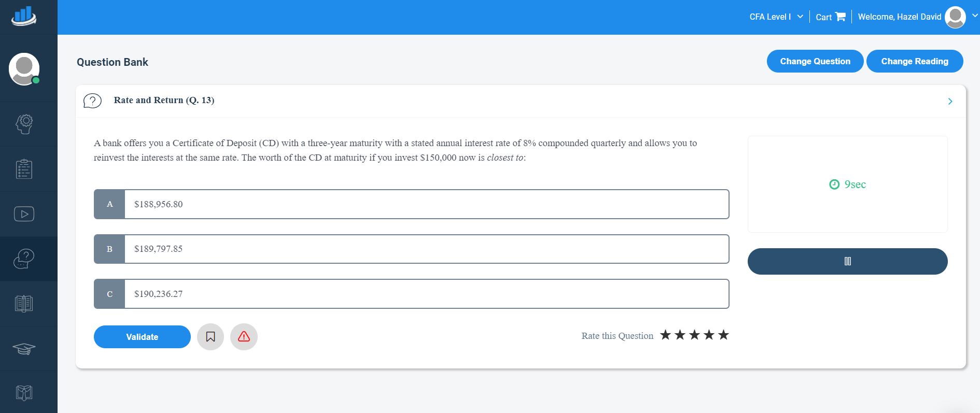This screenshot has height=413, width=980.
Task: Rate this question five stars
Action: (x=723, y=335)
